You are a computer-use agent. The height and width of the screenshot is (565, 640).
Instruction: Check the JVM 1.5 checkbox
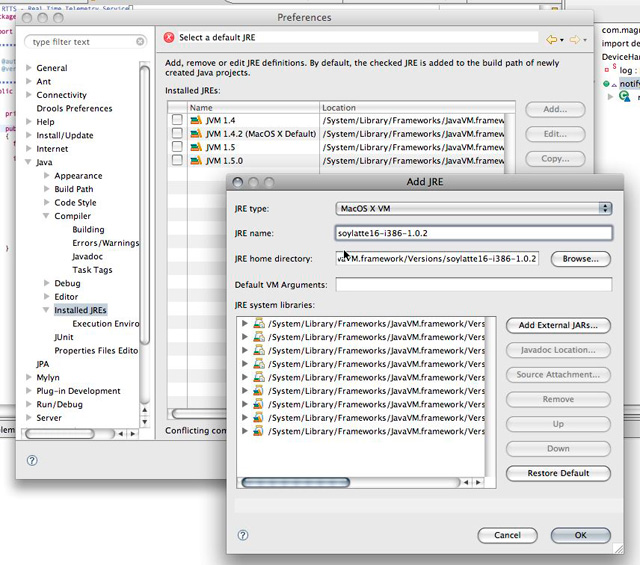[x=177, y=147]
